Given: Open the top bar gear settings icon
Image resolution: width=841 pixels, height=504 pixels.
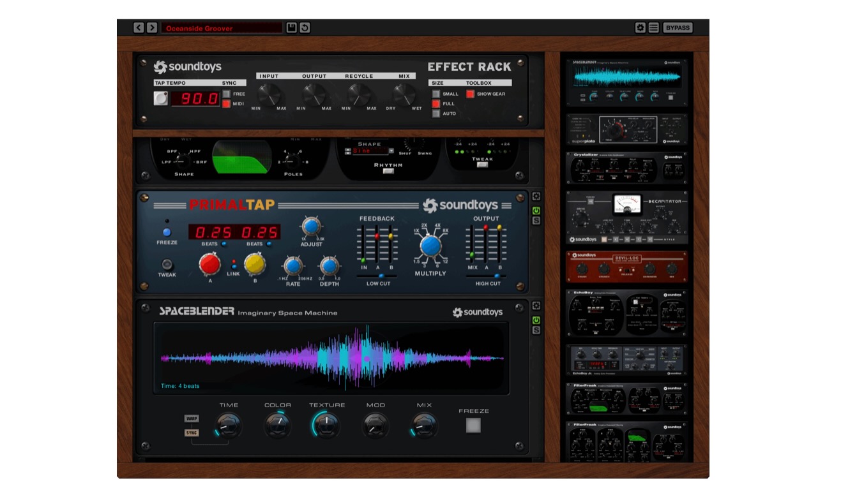Looking at the screenshot, I should [640, 27].
